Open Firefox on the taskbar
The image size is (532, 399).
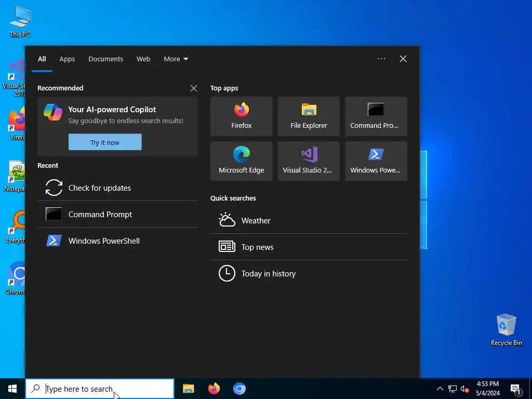coord(214,389)
